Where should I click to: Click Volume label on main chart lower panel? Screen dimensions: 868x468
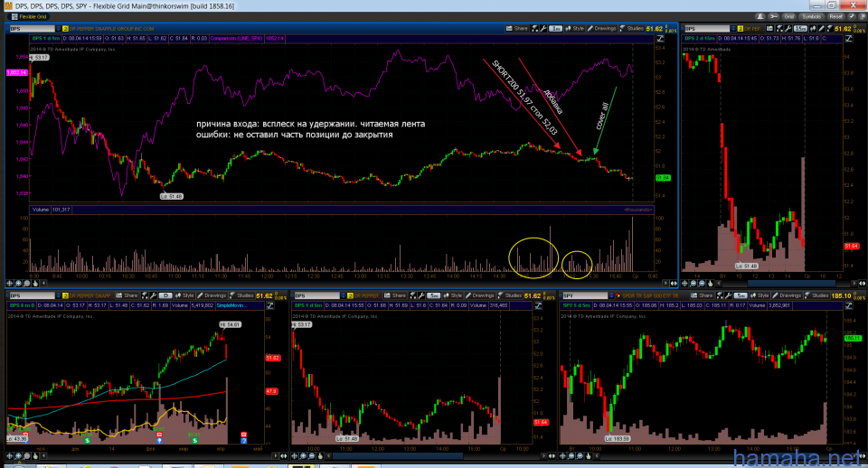pos(41,210)
